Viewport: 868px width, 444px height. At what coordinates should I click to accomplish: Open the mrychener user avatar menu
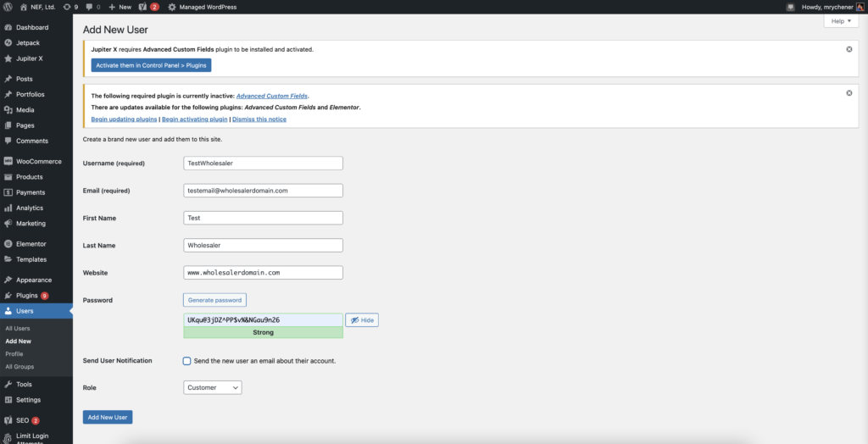click(x=860, y=7)
